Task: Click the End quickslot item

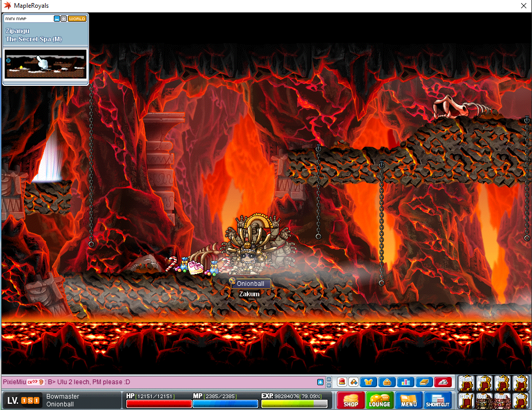Action: click(x=502, y=401)
